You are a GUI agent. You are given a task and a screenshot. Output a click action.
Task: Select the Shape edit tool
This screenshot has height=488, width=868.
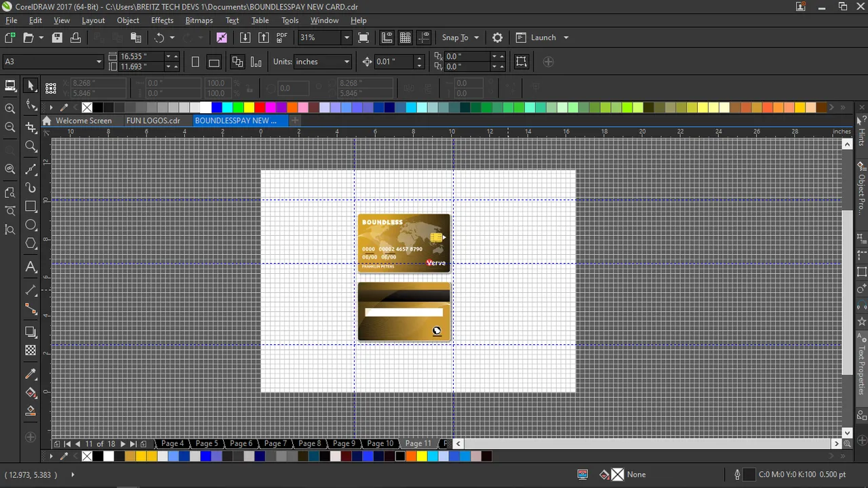click(x=31, y=105)
